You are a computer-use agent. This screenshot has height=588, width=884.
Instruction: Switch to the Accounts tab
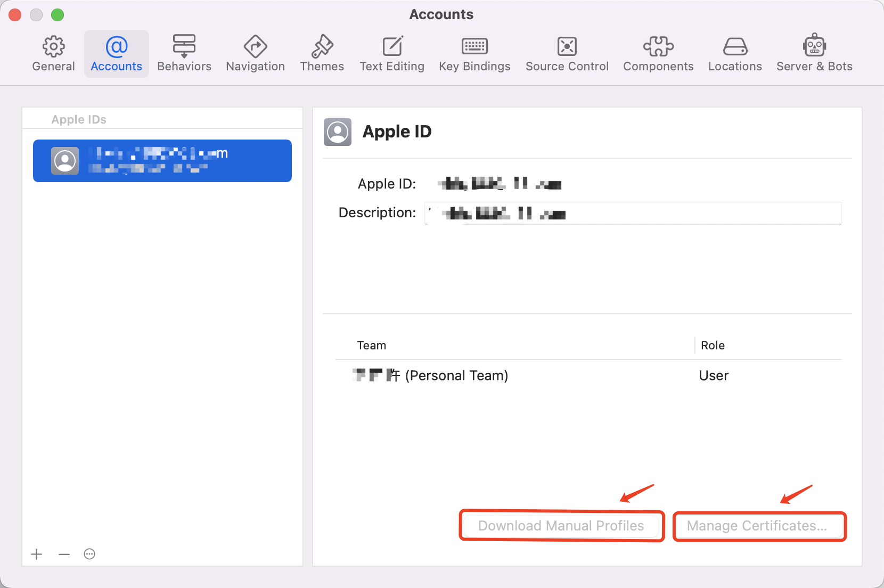tap(116, 53)
